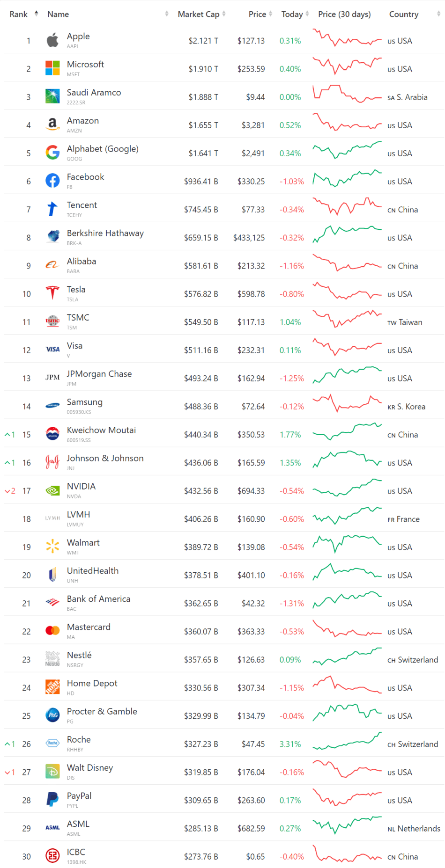Click the Tesla logo icon
Viewport: 445px width, 868px height.
click(x=52, y=293)
